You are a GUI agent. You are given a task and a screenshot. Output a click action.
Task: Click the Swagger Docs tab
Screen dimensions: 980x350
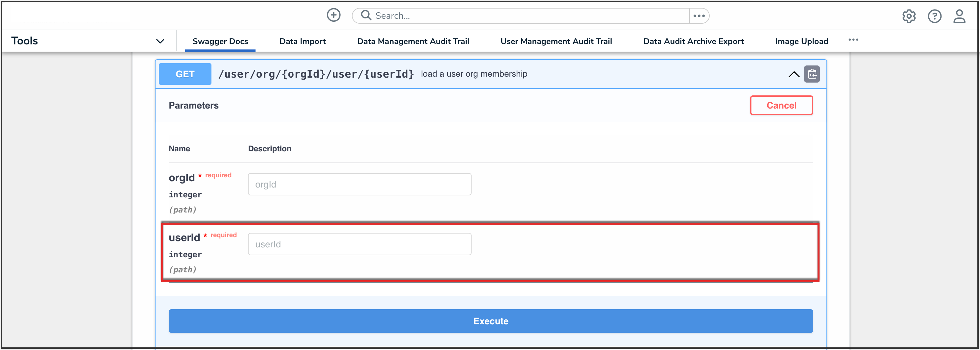220,41
